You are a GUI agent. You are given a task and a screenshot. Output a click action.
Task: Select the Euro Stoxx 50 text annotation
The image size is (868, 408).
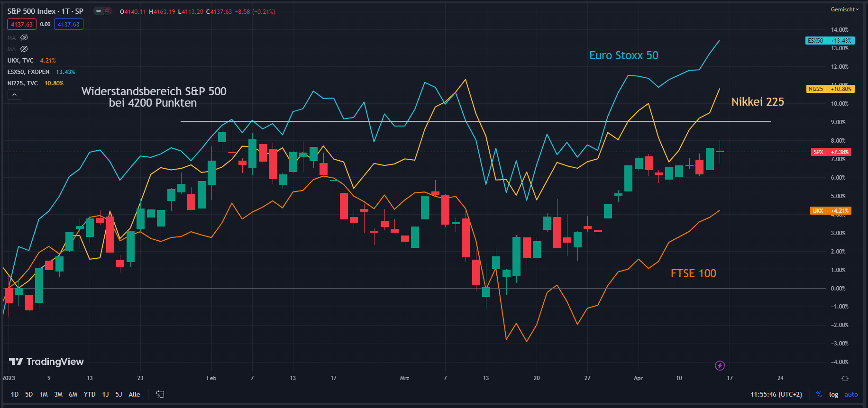pos(623,55)
